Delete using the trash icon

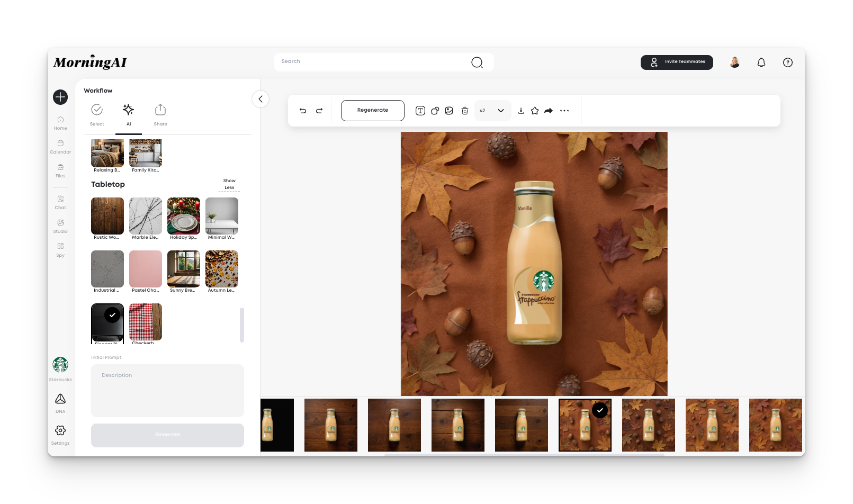coord(465,111)
